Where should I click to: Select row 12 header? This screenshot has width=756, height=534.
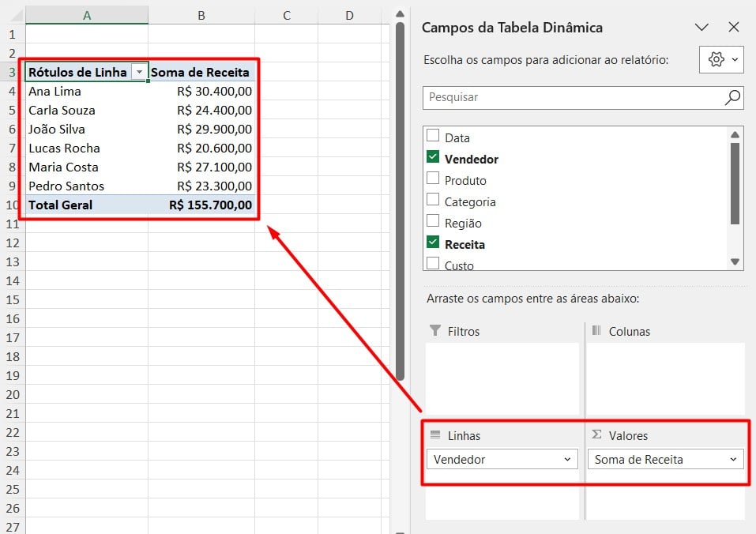[12, 243]
